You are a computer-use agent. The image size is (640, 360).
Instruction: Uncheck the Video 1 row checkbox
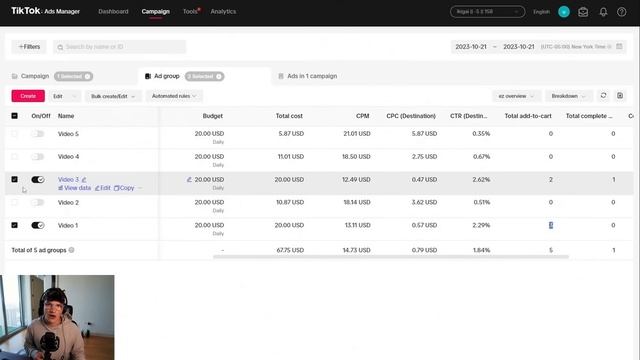14,225
